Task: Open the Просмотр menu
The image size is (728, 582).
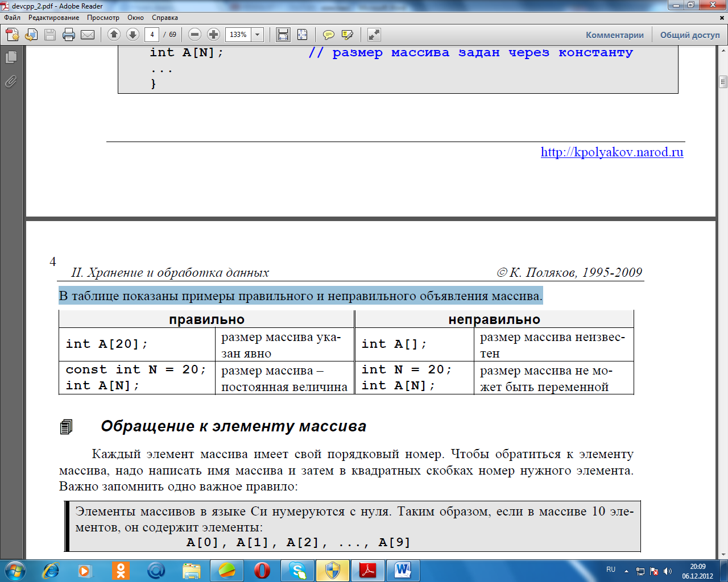Action: [x=103, y=18]
